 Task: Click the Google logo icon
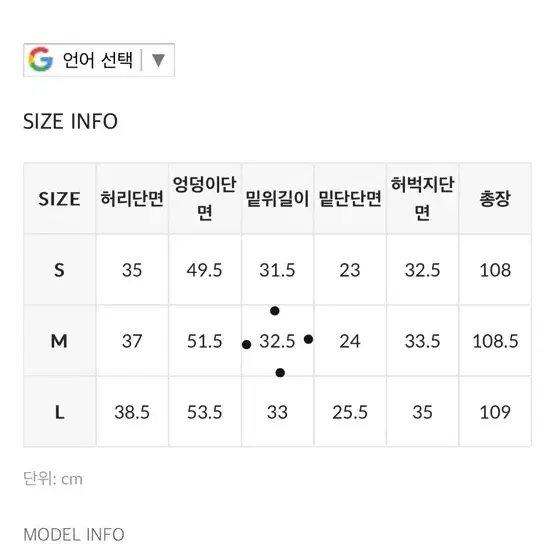coord(41,59)
